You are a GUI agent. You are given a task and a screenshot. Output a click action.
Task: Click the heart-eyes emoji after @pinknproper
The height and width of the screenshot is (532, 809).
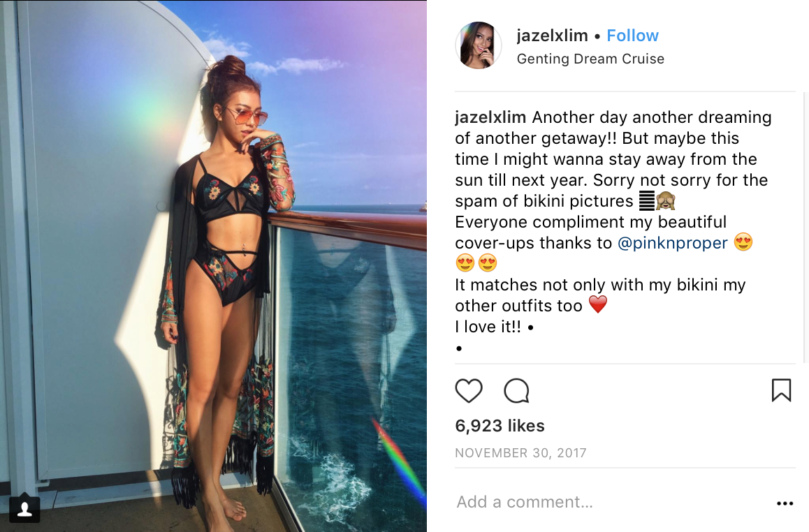click(x=743, y=242)
